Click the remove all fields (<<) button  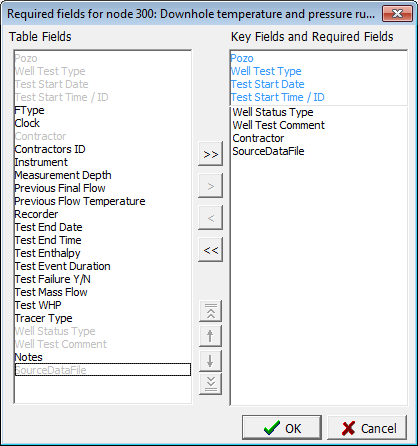coord(210,250)
